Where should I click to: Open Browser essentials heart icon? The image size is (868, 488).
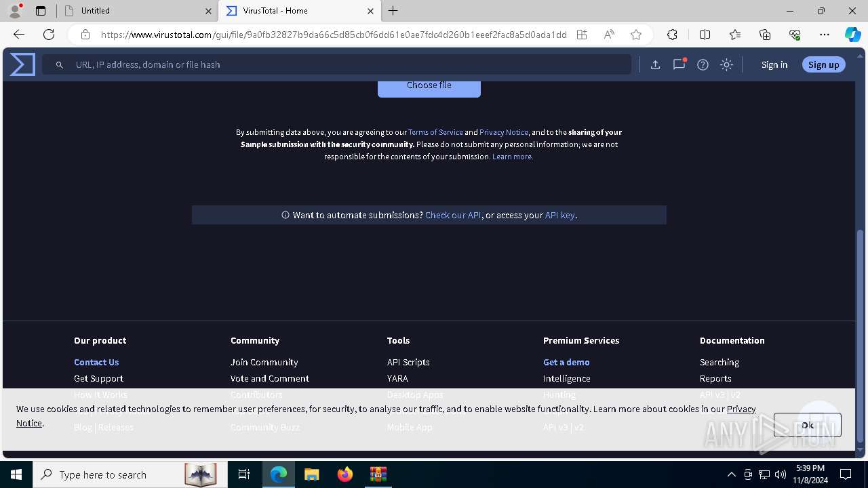click(795, 35)
